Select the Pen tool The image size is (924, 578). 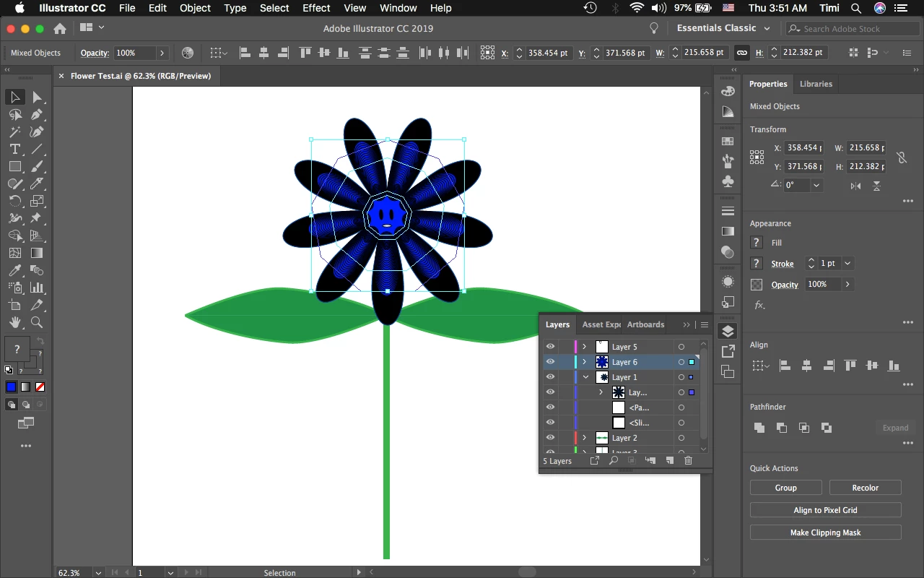37,114
